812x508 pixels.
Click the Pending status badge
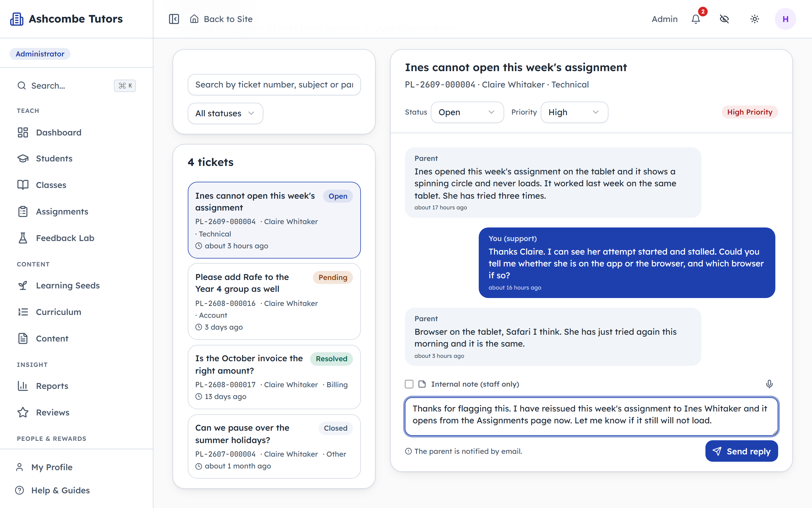pos(332,277)
